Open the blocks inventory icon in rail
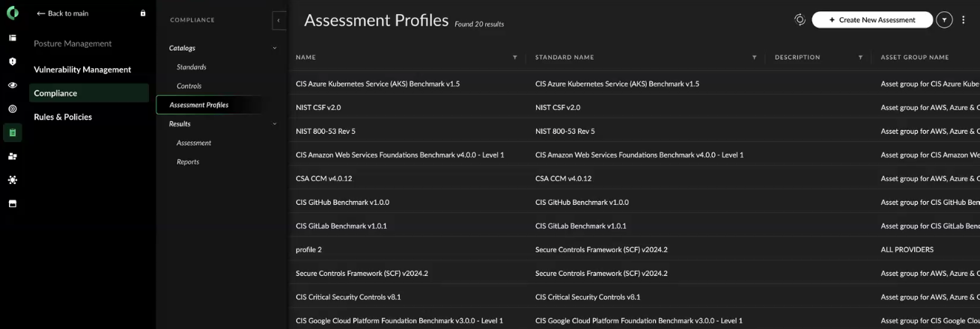Viewport: 980px width, 329px height. pyautogui.click(x=12, y=156)
